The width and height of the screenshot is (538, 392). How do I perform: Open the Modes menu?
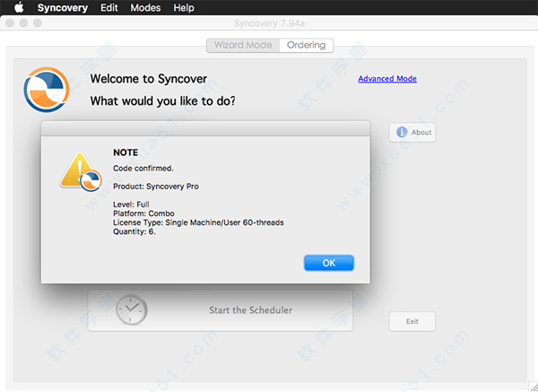coord(145,7)
